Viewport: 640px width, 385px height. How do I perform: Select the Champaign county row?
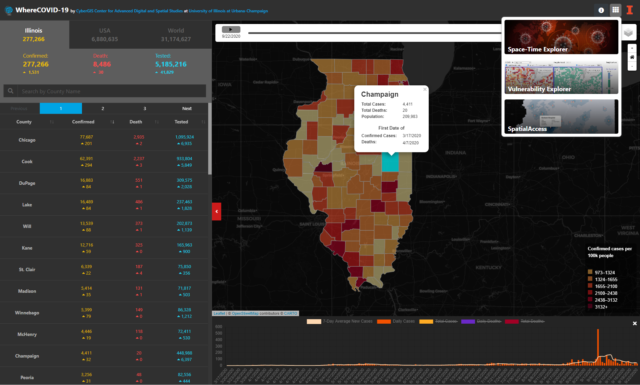click(x=104, y=356)
